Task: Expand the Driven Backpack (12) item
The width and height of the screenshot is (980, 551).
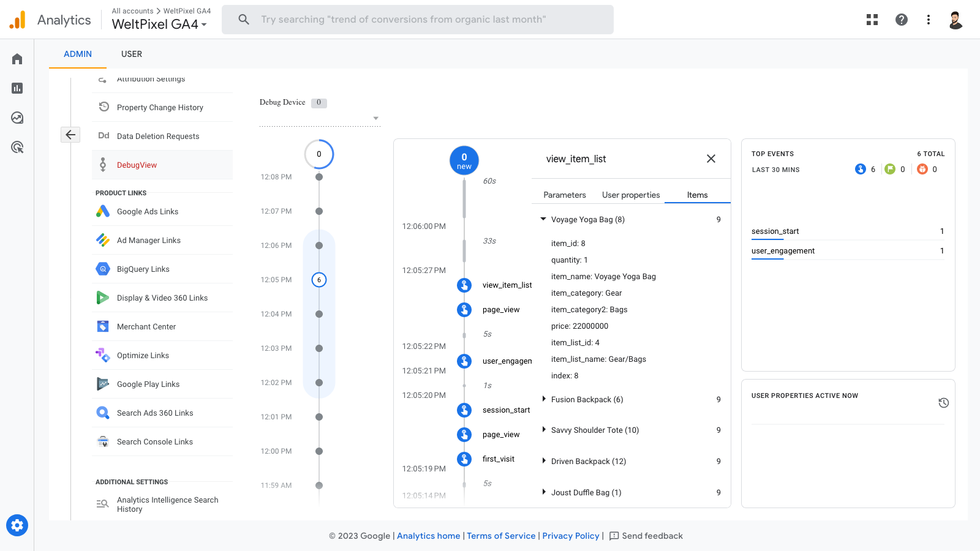Action: 543,461
